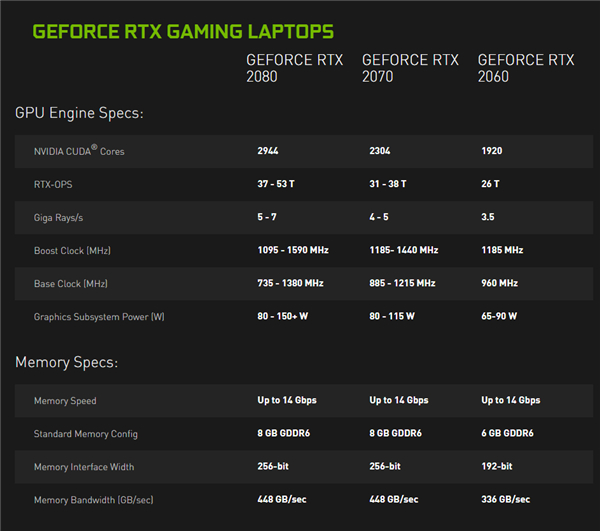Viewport: 600px width, 531px height.
Task: Click the value 960 MHz
Action: pos(500,283)
